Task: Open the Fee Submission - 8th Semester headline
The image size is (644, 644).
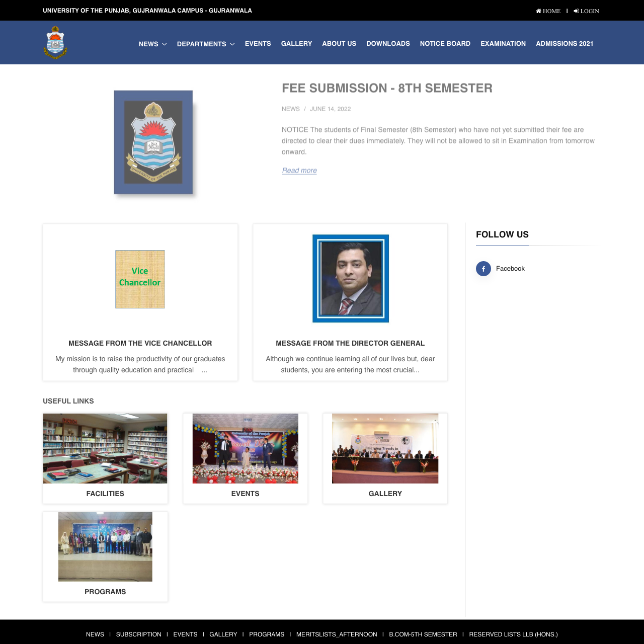Action: (x=387, y=88)
